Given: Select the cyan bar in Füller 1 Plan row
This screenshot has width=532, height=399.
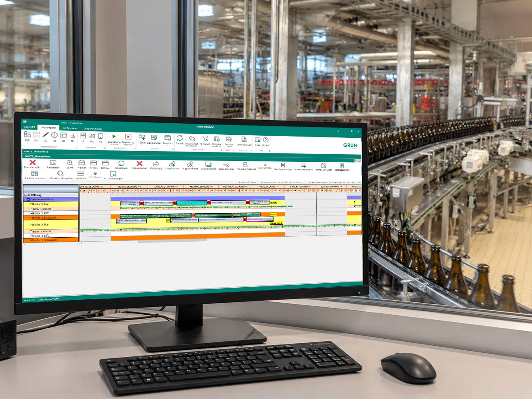Looking at the screenshot, I should coord(192,203).
